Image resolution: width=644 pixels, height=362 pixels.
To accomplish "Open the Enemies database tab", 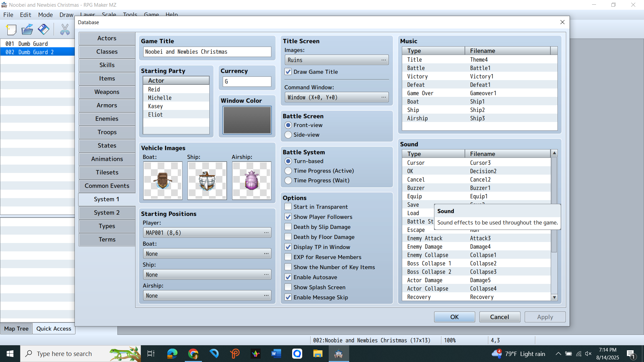I will coord(107,119).
